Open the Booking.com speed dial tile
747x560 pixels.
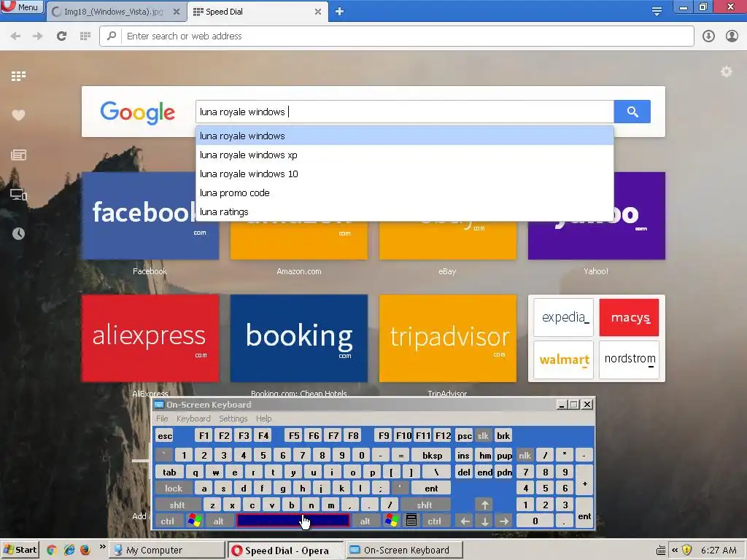coord(298,338)
